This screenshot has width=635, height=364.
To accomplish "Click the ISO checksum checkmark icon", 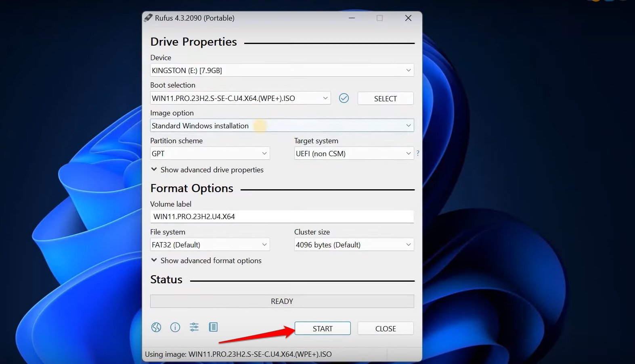I will tap(344, 98).
